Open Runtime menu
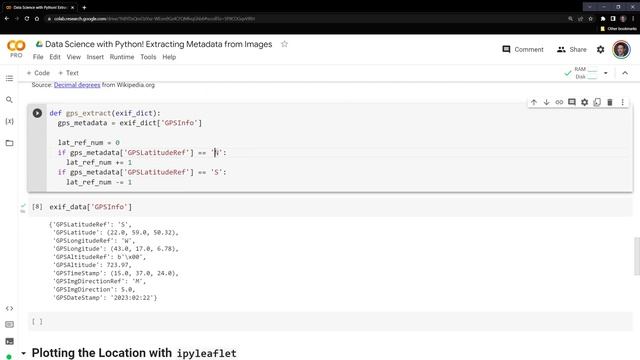The image size is (640, 360). [x=122, y=57]
